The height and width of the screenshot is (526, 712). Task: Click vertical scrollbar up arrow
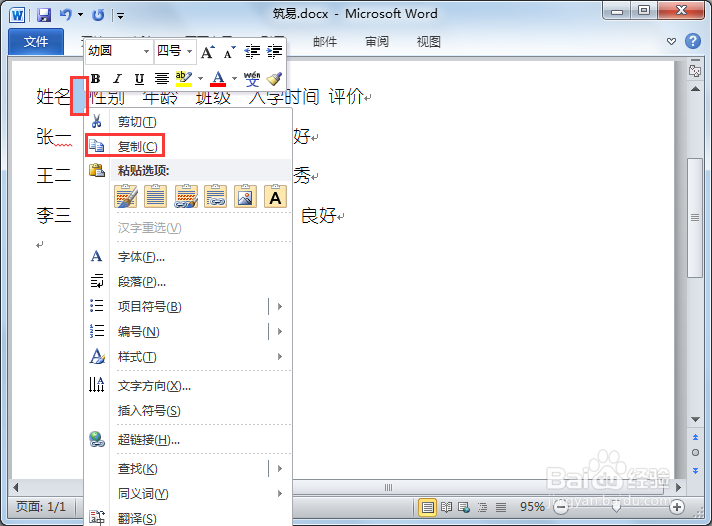coord(695,89)
